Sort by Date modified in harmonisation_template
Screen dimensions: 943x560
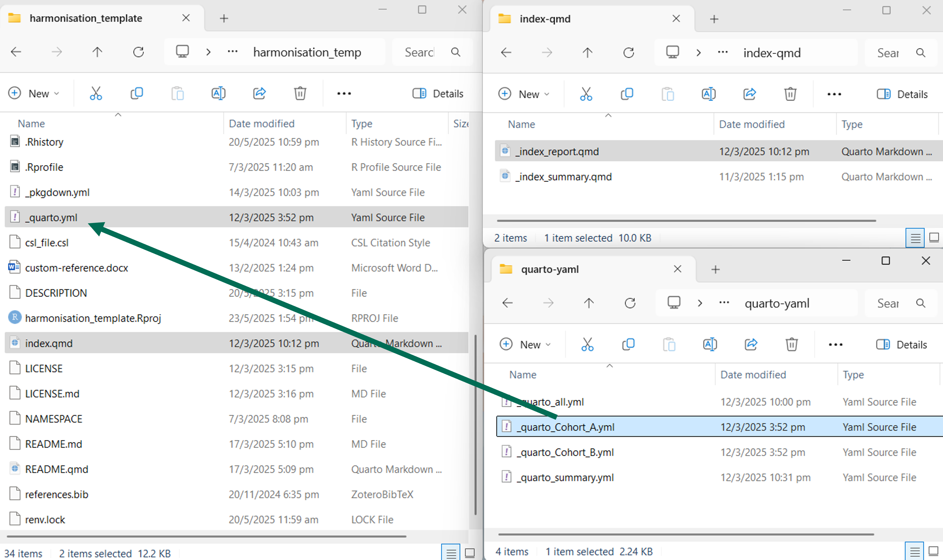pyautogui.click(x=262, y=123)
